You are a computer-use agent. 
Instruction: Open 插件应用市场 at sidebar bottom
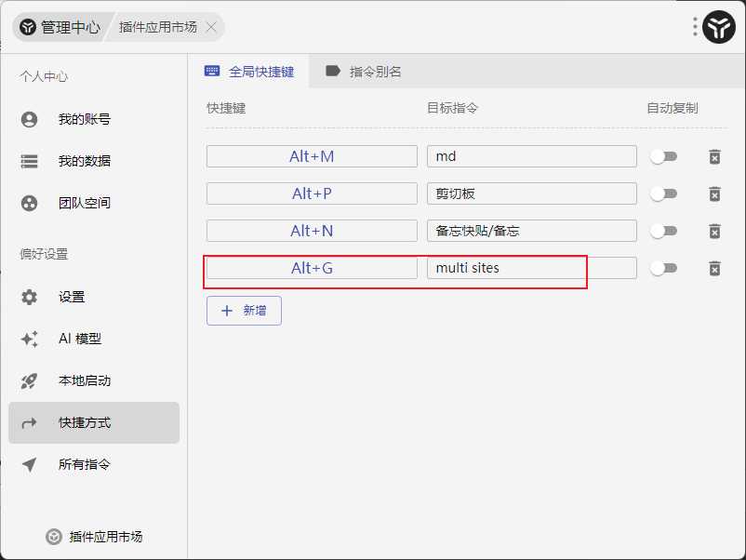94,537
